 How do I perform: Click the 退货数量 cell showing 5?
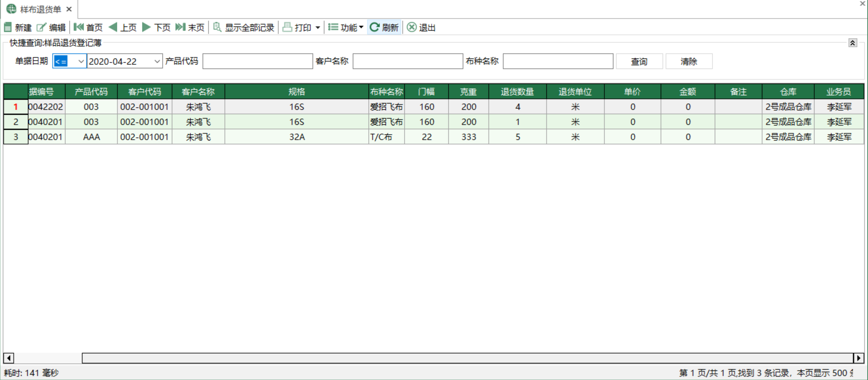517,137
